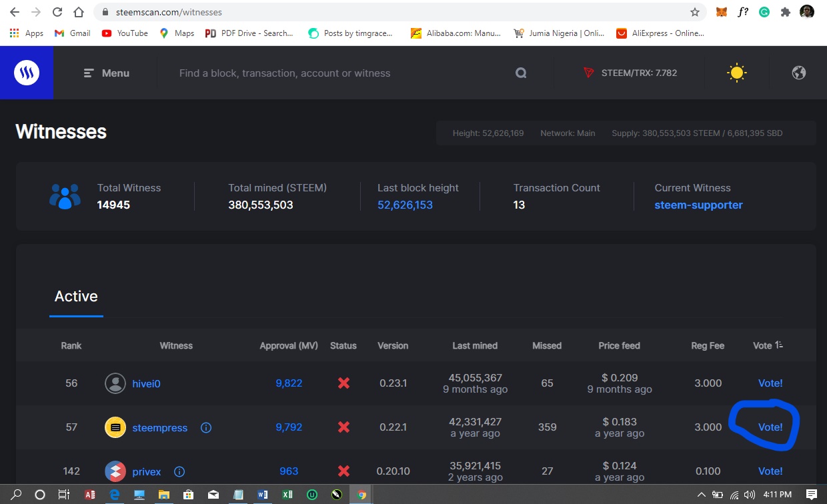Image resolution: width=827 pixels, height=504 pixels.
Task: Open witness hivei0 profile link
Action: tap(146, 383)
